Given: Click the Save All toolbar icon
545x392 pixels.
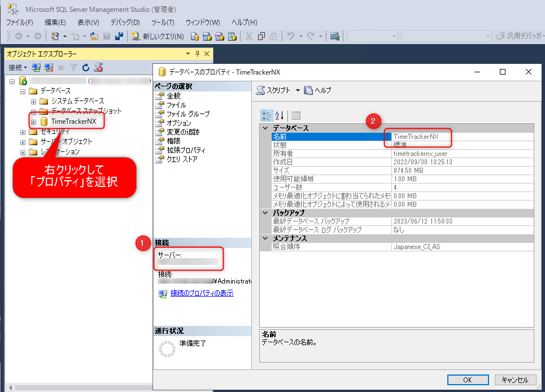Looking at the screenshot, I should click(x=119, y=37).
